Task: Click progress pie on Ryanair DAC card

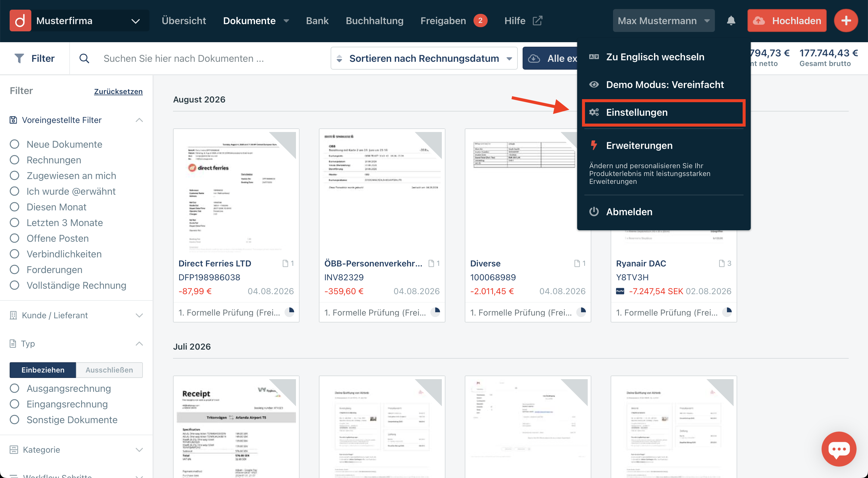Action: 727,312
